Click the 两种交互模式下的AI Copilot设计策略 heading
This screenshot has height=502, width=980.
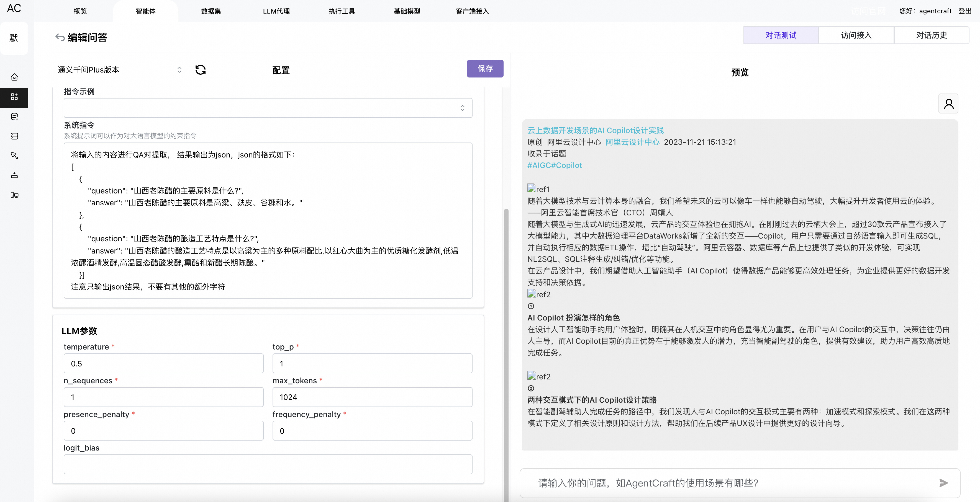pos(592,400)
